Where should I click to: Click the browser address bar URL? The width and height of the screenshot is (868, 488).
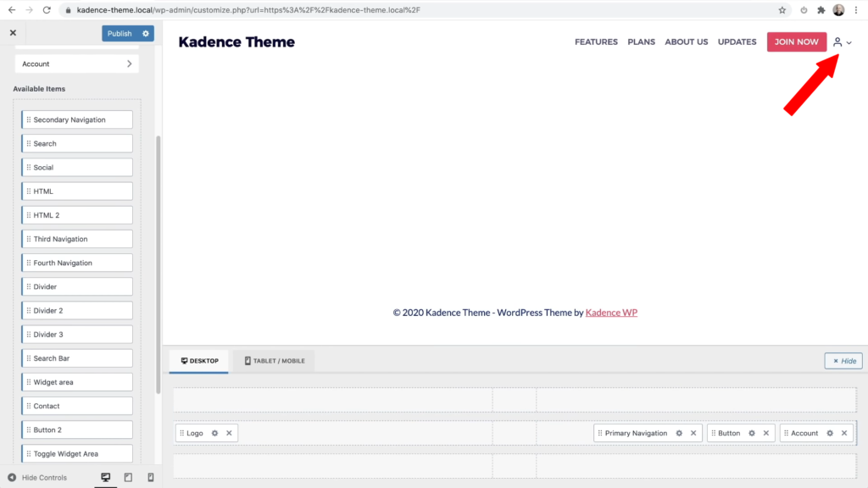click(248, 10)
